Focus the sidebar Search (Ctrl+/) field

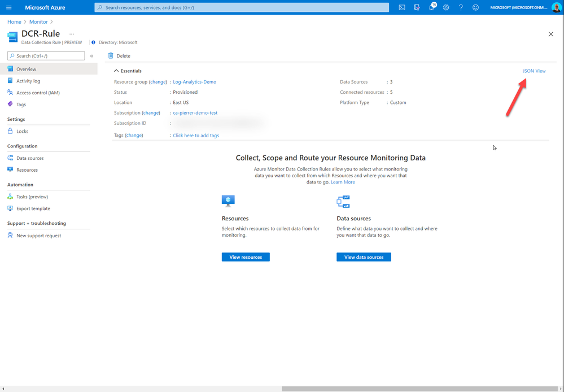pyautogui.click(x=46, y=56)
